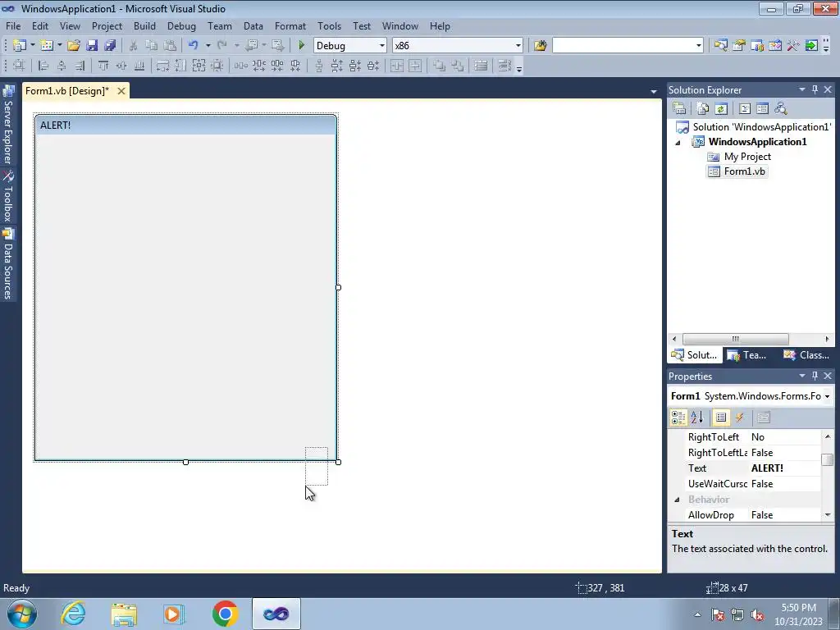Click Show All Files in Solution Explorer
The width and height of the screenshot is (840, 630).
(x=703, y=109)
